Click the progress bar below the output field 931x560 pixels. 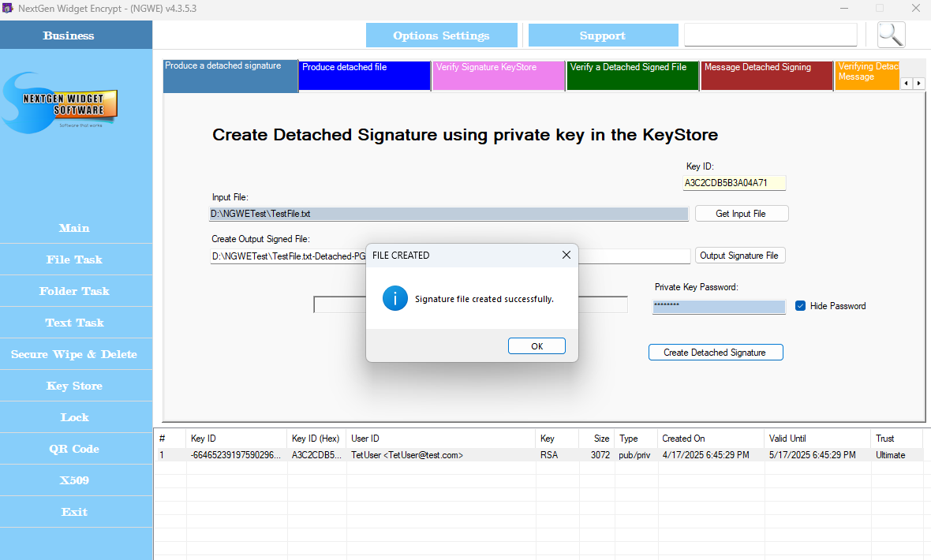pyautogui.click(x=470, y=304)
